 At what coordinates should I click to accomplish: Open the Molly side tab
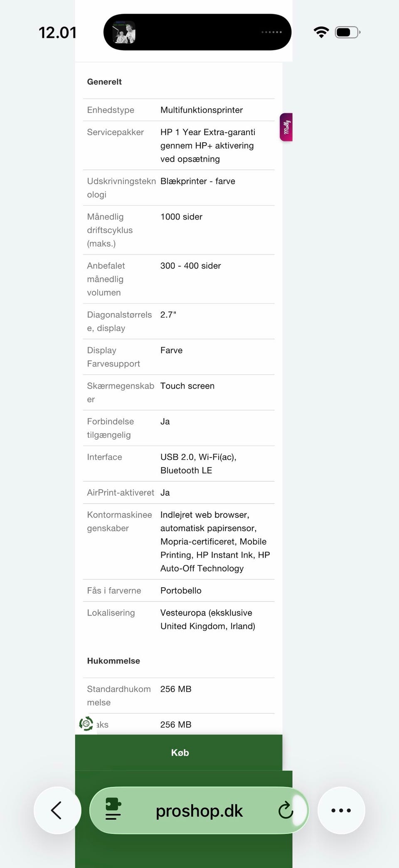click(x=286, y=127)
